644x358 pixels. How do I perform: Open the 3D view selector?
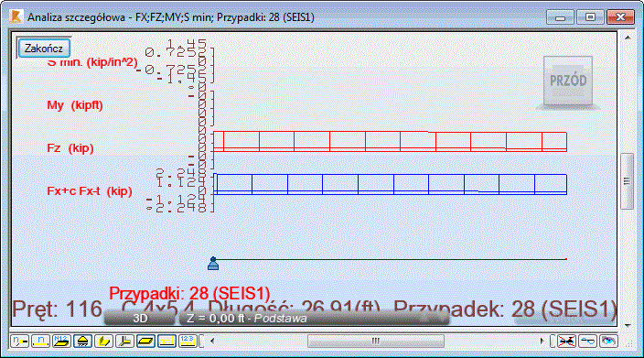[140, 319]
